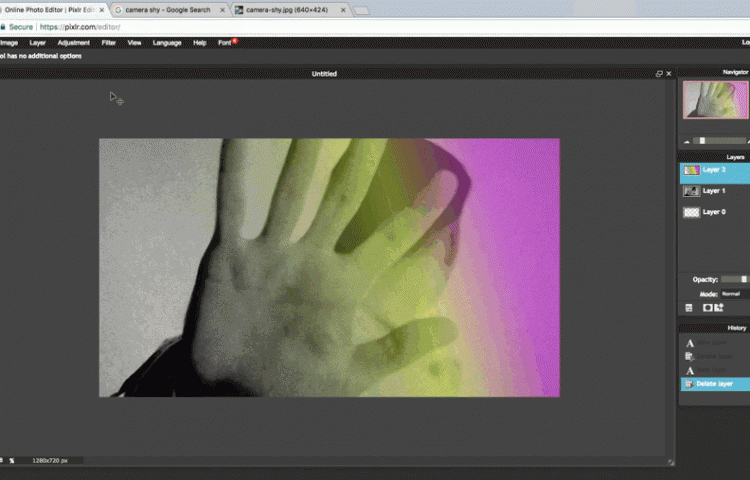
Task: Close the camera shy Google Search tab
Action: [x=222, y=10]
